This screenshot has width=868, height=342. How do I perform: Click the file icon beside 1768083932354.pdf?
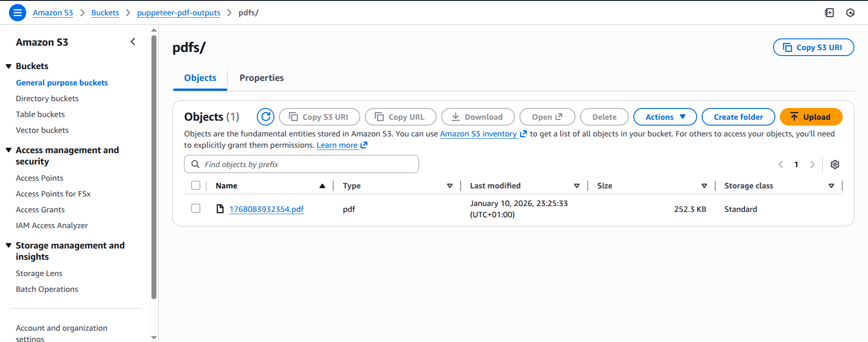[x=220, y=209]
